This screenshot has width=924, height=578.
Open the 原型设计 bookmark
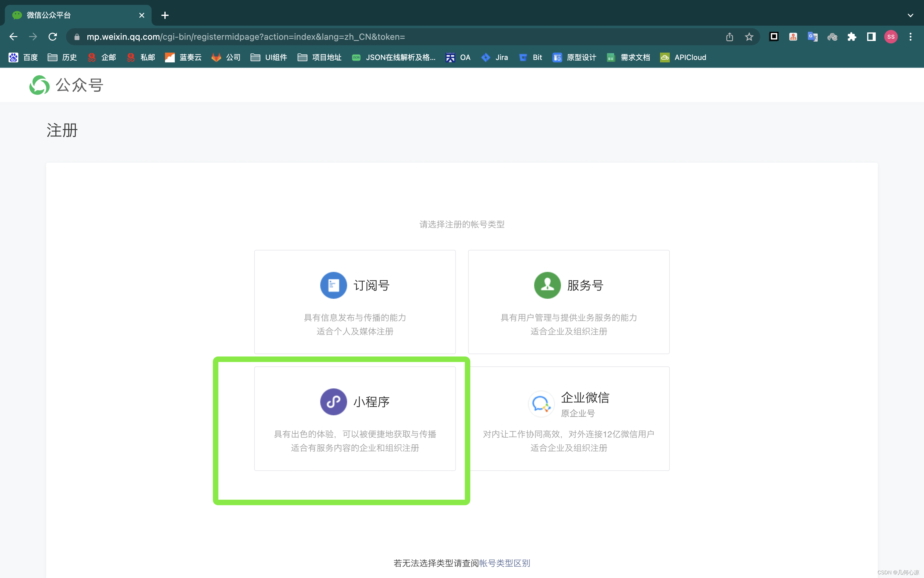coord(575,57)
